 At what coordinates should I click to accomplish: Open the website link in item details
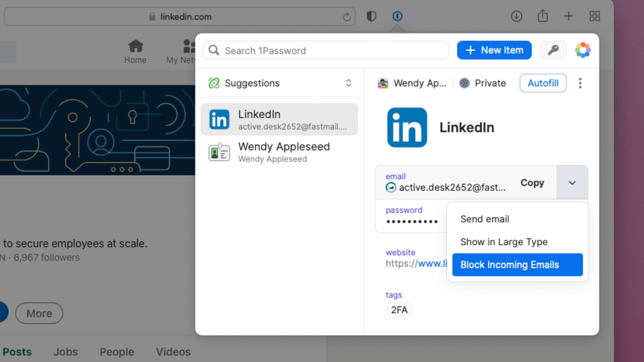point(417,263)
